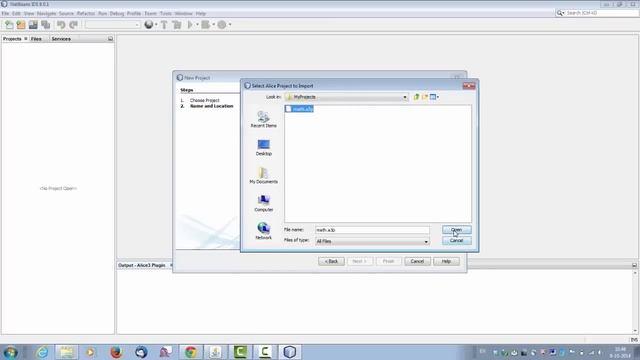The width and height of the screenshot is (640, 360).
Task: Click Cancel in the file chooser dialog
Action: pos(456,241)
